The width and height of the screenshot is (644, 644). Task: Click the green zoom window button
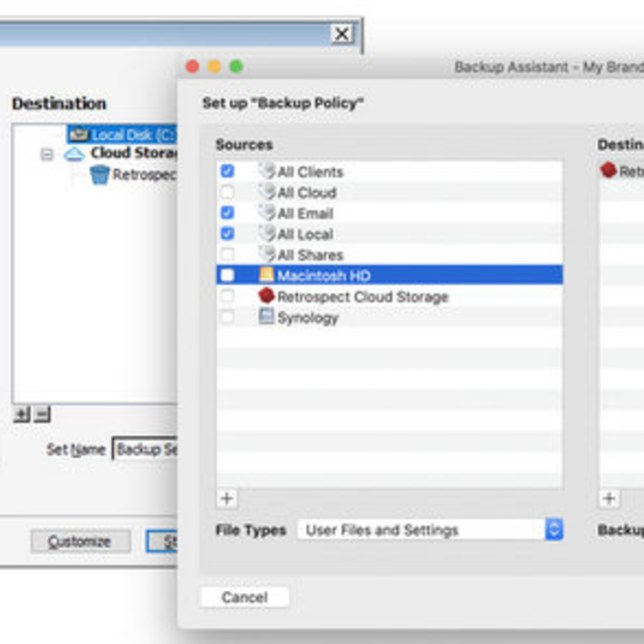[236, 67]
